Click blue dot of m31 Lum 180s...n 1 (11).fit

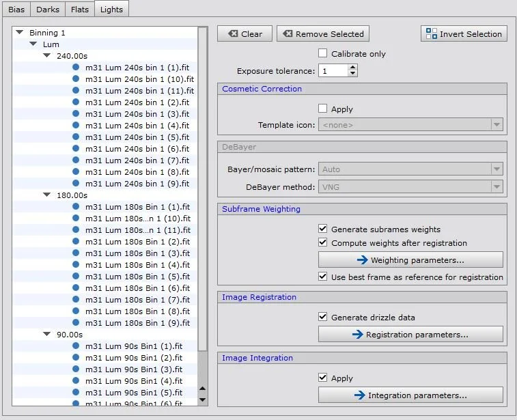pos(76,229)
